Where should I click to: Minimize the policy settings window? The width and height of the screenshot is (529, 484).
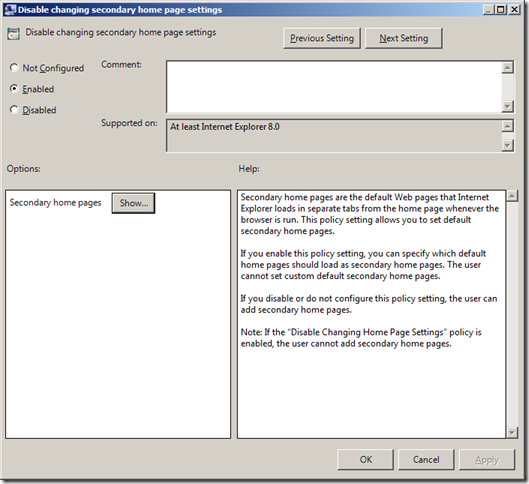tap(489, 9)
